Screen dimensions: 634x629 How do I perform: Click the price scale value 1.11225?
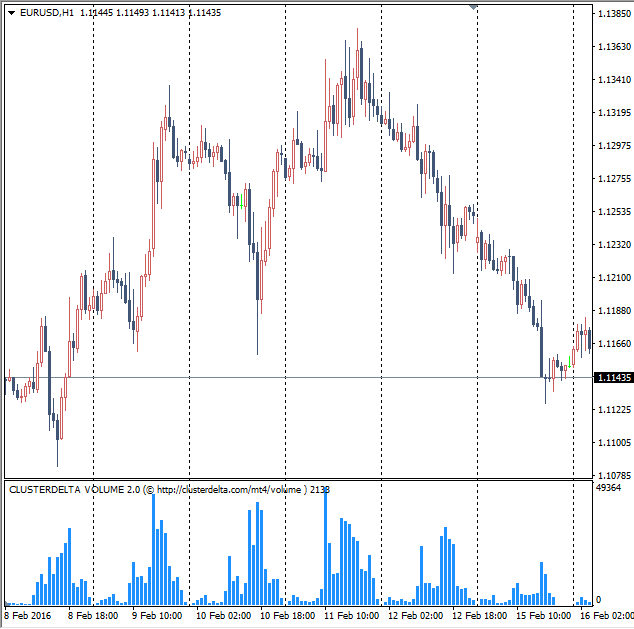click(614, 410)
